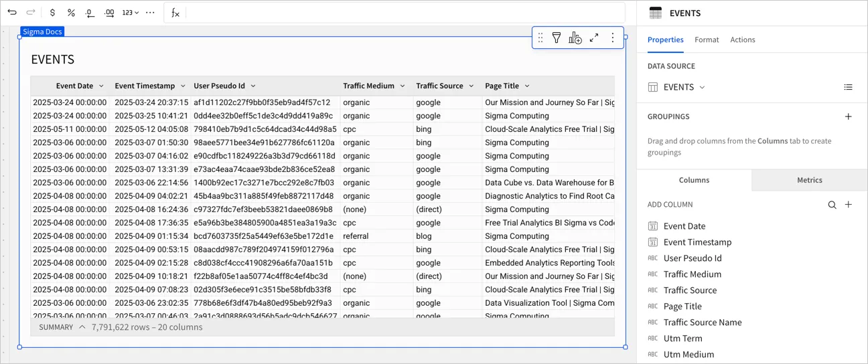Open more toolbar options ellipsis
868x364 pixels.
click(150, 13)
